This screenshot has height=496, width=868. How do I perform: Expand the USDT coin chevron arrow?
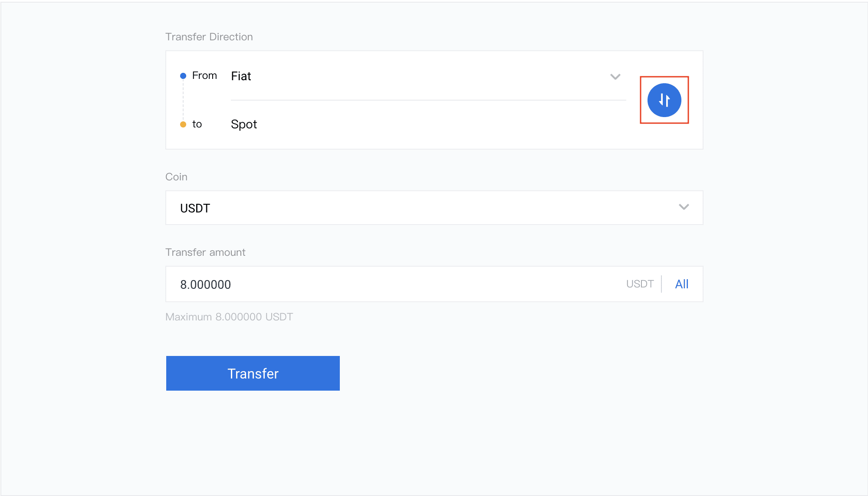pyautogui.click(x=684, y=207)
